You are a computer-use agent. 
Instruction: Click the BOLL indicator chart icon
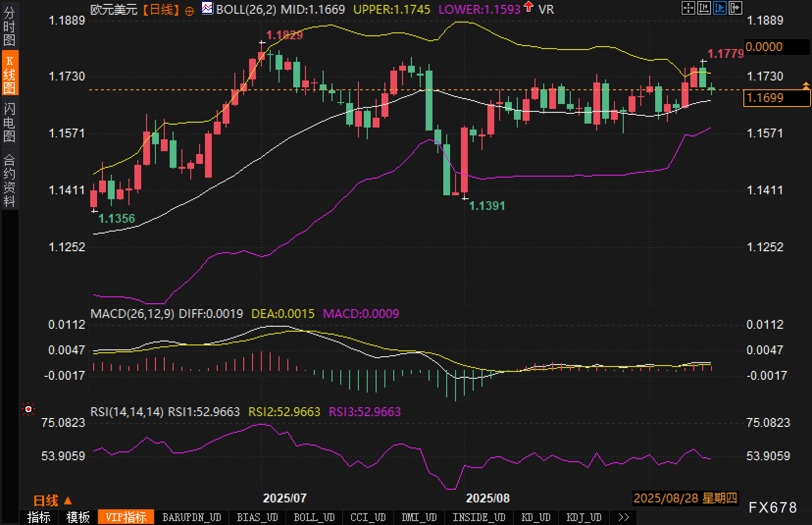207,8
